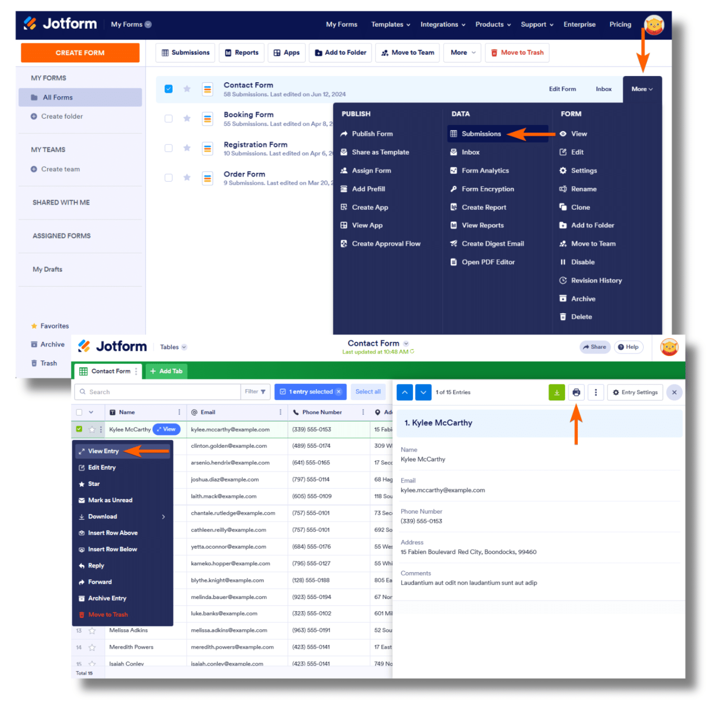The image size is (728, 728).
Task: Open the Tables product switcher dropdown
Action: (173, 347)
